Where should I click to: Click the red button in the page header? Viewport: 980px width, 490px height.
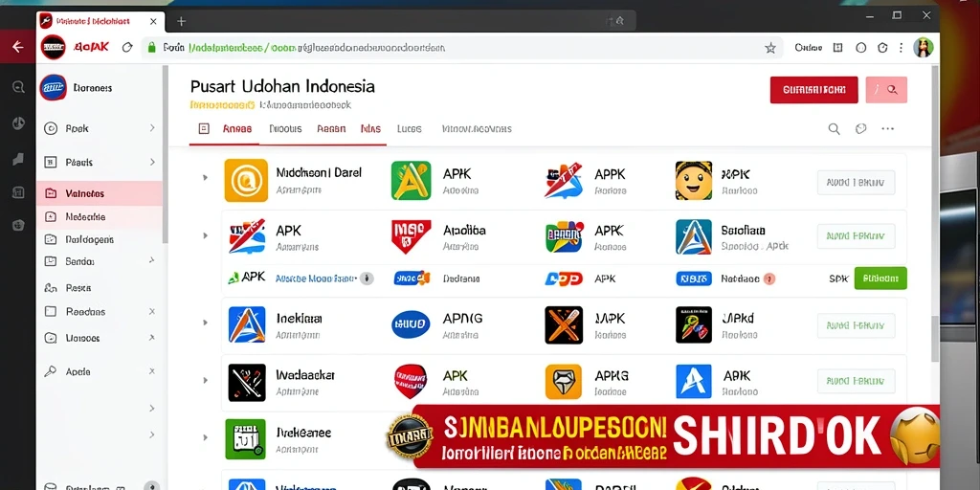tap(813, 90)
